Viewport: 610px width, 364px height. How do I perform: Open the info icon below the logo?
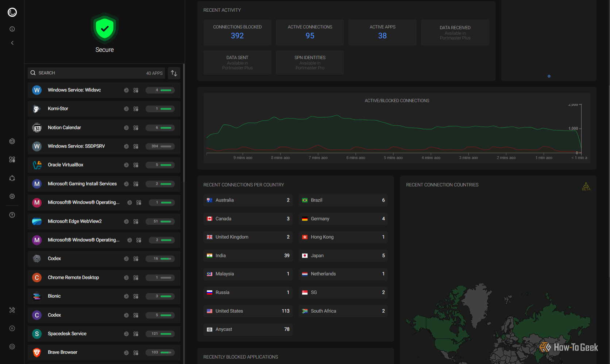[x=12, y=29]
